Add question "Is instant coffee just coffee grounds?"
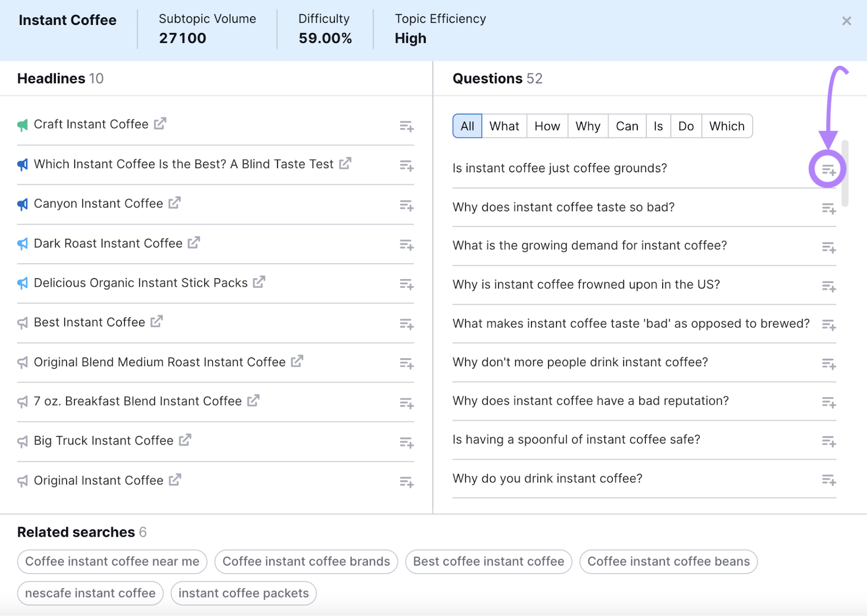 click(829, 169)
